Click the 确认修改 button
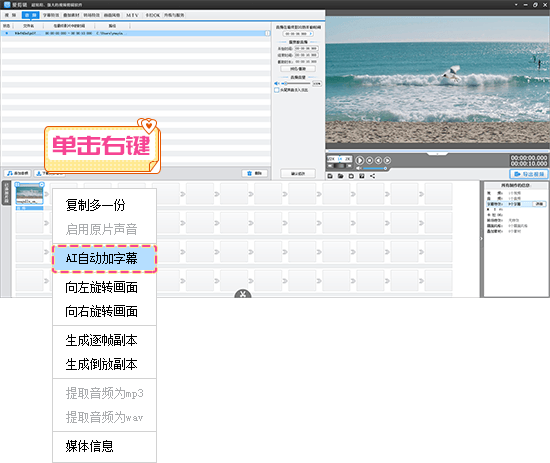The width and height of the screenshot is (550, 463). [x=298, y=173]
